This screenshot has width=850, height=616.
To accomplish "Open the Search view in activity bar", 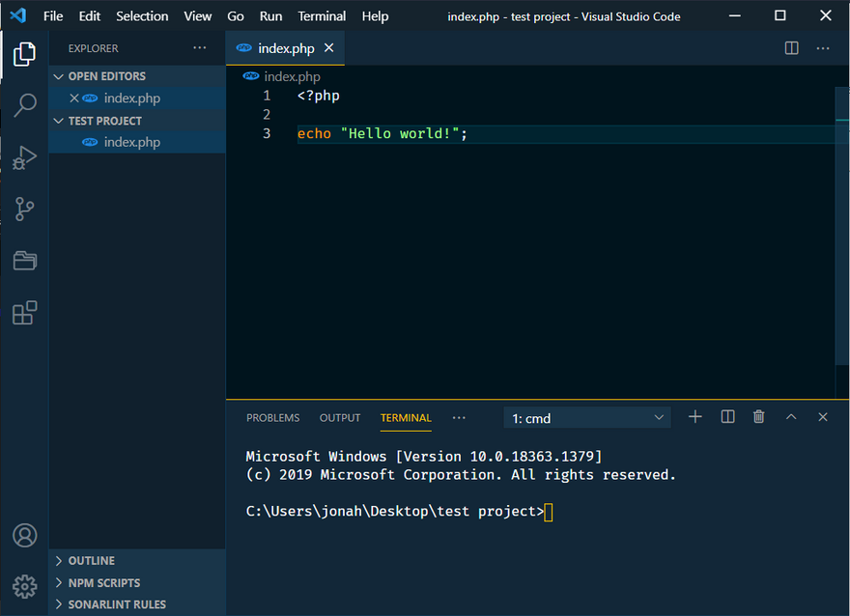I will [25, 105].
